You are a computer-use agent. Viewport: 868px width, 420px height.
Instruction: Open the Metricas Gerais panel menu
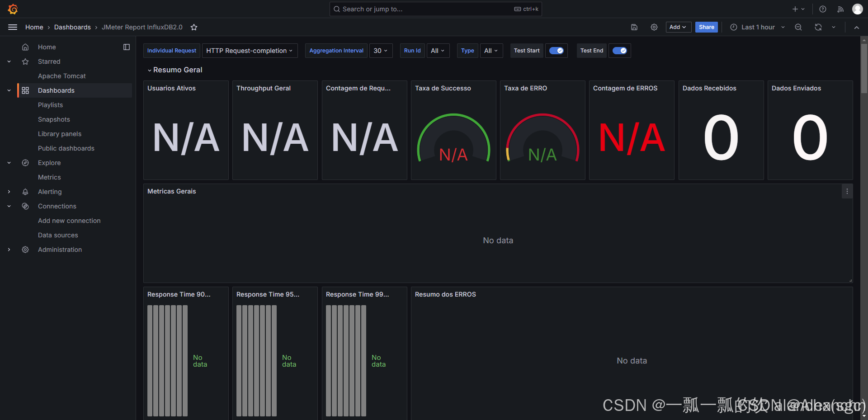[x=847, y=191]
